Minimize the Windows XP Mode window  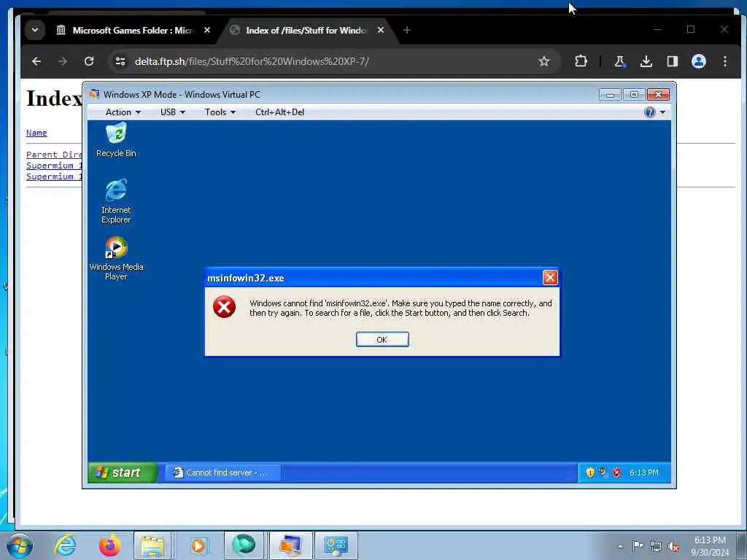click(610, 95)
